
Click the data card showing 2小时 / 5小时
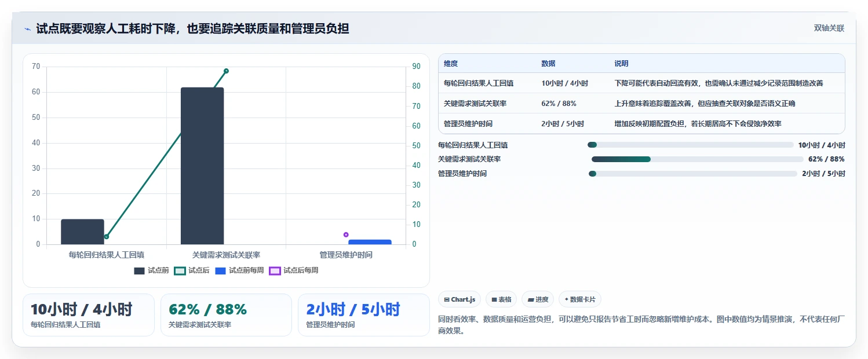[x=364, y=315]
